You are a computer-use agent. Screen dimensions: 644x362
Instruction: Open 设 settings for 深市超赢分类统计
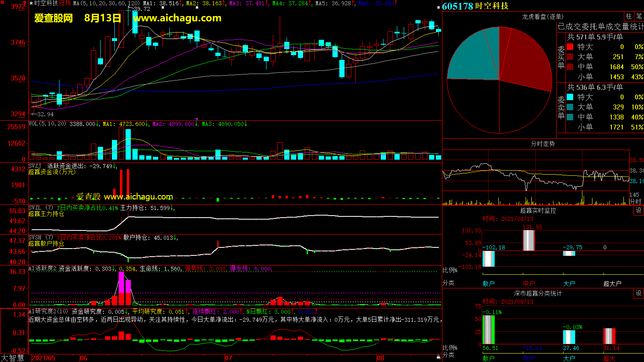coord(638,293)
